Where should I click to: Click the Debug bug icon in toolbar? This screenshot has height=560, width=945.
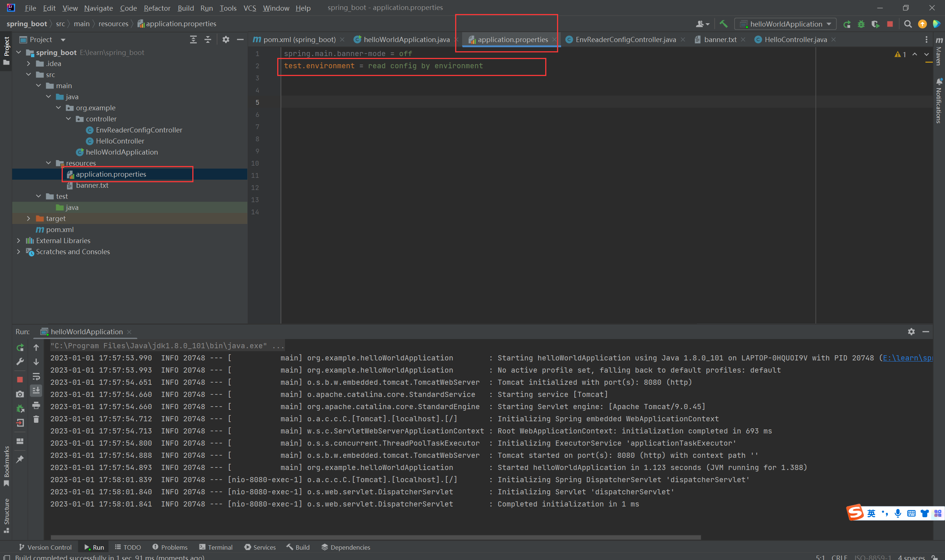pos(861,24)
